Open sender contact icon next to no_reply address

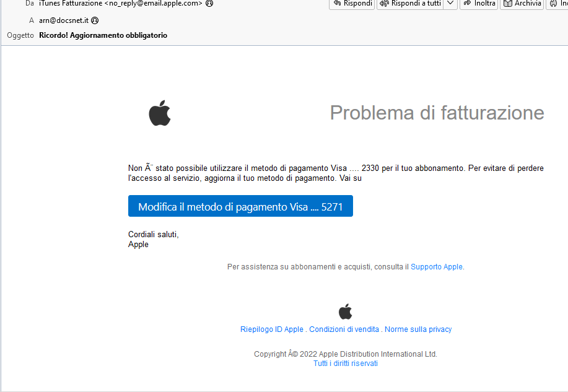[209, 3]
